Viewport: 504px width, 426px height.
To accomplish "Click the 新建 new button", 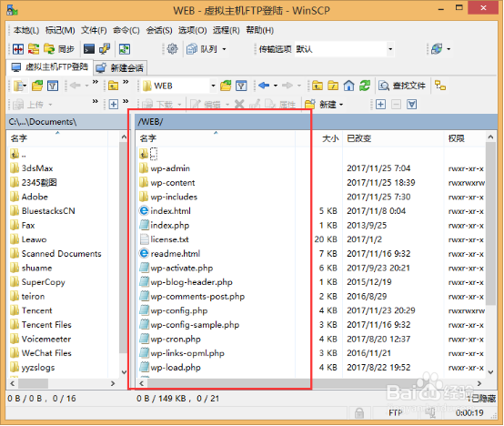I will pos(320,104).
